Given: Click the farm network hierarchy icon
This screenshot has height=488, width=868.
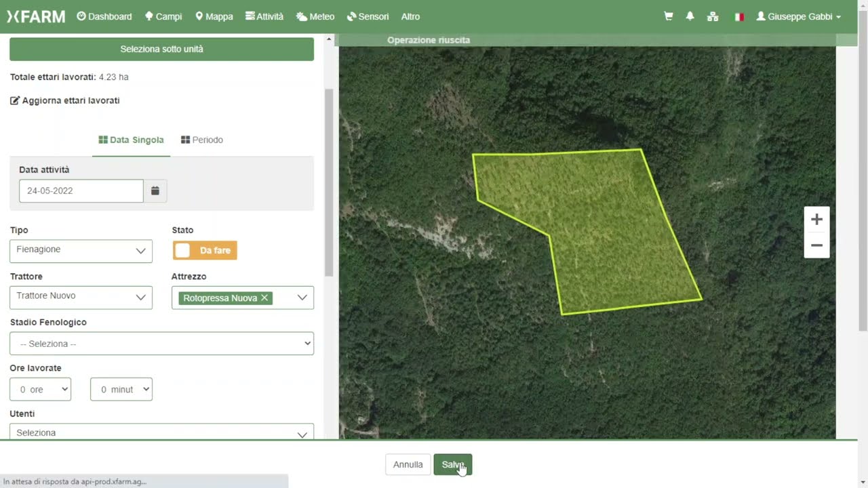Looking at the screenshot, I should coord(713,16).
